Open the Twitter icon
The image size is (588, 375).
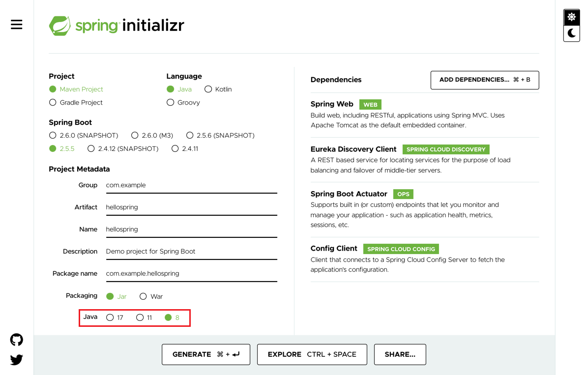pos(16,359)
